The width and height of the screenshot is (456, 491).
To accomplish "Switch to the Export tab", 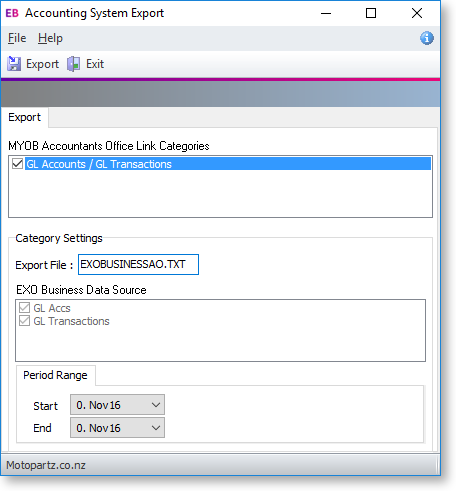I will click(x=24, y=117).
